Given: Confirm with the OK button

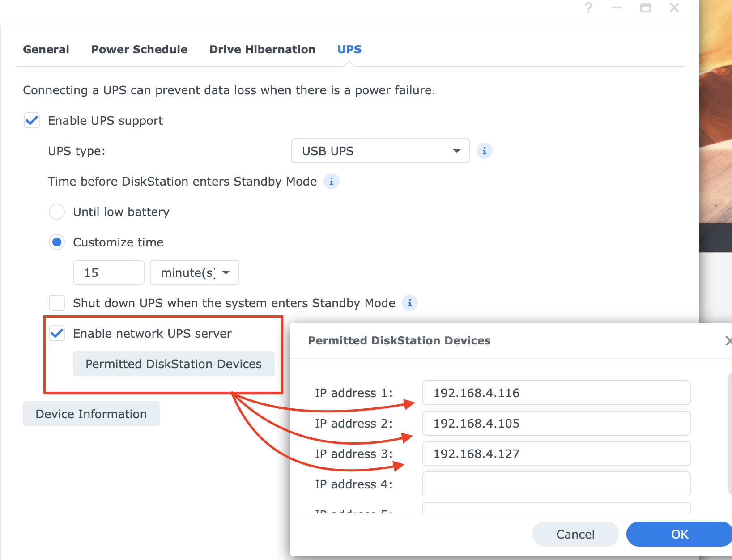Looking at the screenshot, I should [679, 535].
